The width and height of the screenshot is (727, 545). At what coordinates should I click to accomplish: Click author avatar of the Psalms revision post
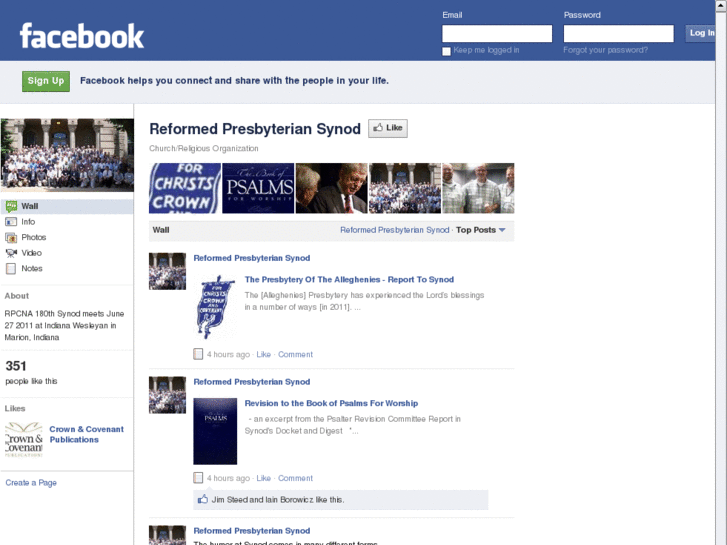click(x=167, y=395)
